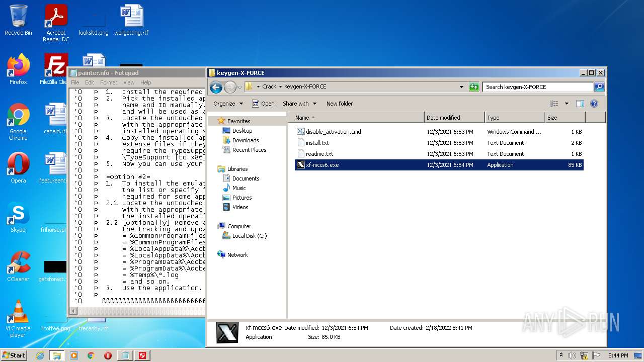Open CCleaner desktop shortcut

[18, 267]
